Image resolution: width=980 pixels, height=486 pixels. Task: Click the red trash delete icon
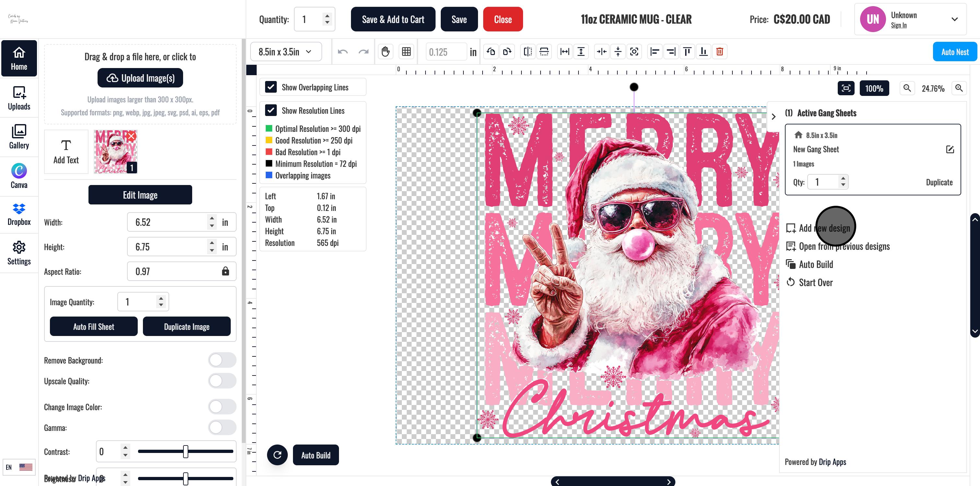(x=719, y=52)
